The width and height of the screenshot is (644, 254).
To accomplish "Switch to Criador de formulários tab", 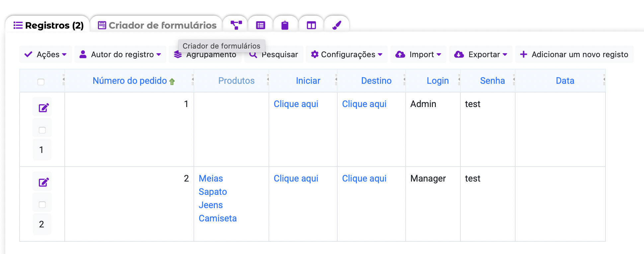I will pyautogui.click(x=157, y=25).
